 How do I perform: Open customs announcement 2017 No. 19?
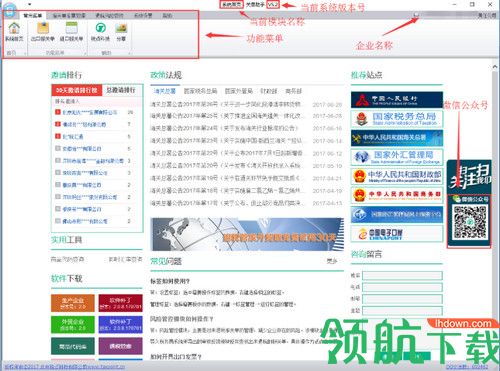coord(226,178)
